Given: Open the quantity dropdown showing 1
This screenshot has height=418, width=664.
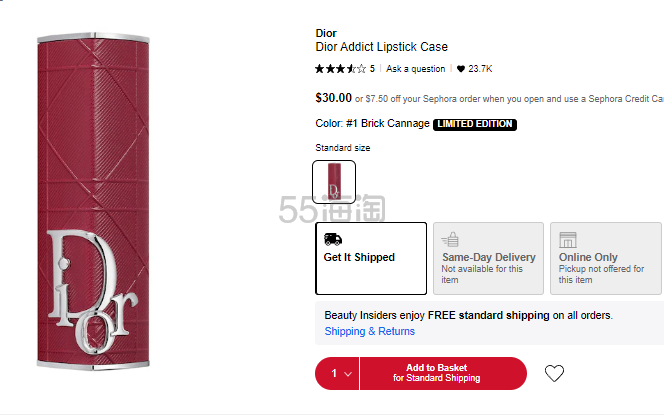Looking at the screenshot, I should click(337, 374).
